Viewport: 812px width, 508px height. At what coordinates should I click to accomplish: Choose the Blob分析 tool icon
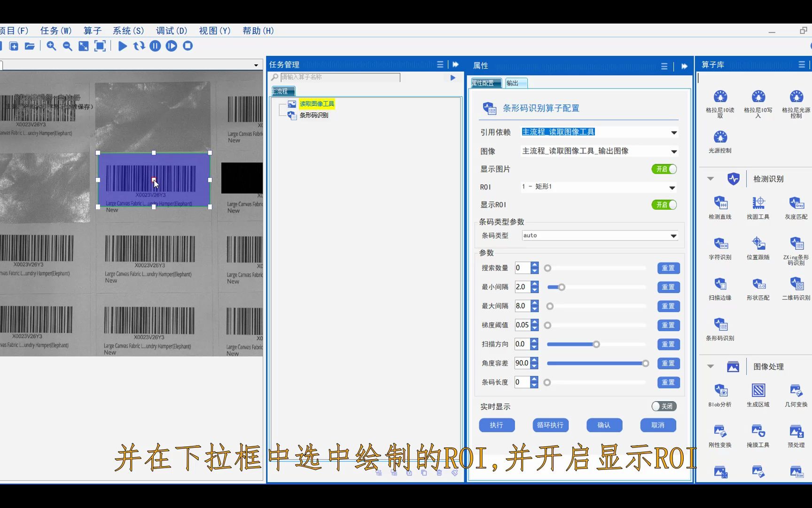[x=720, y=390]
